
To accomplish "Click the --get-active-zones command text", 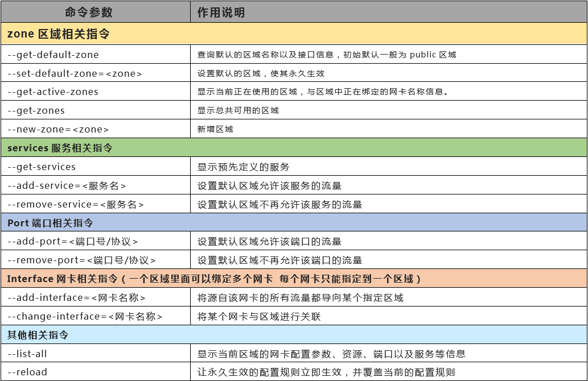I will point(53,92).
